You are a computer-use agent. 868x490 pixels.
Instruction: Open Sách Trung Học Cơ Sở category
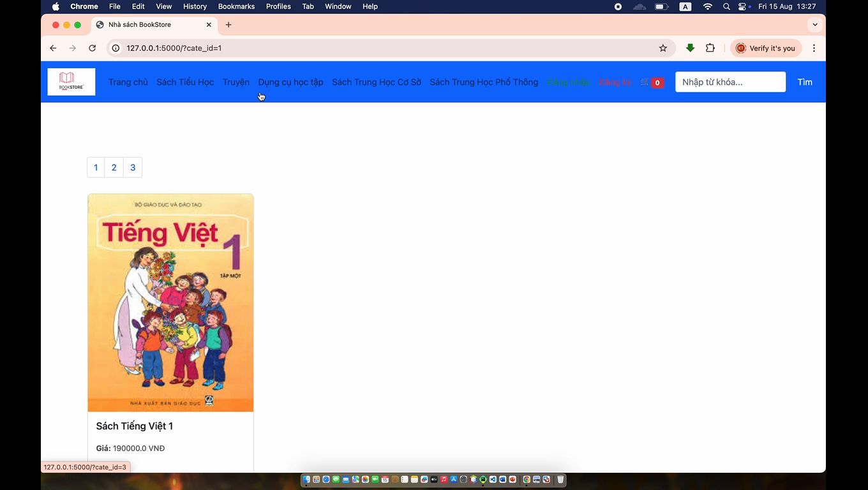point(377,82)
